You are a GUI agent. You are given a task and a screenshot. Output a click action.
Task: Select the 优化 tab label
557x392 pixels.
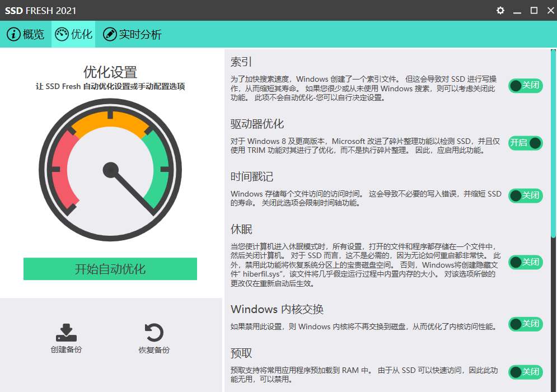[82, 34]
